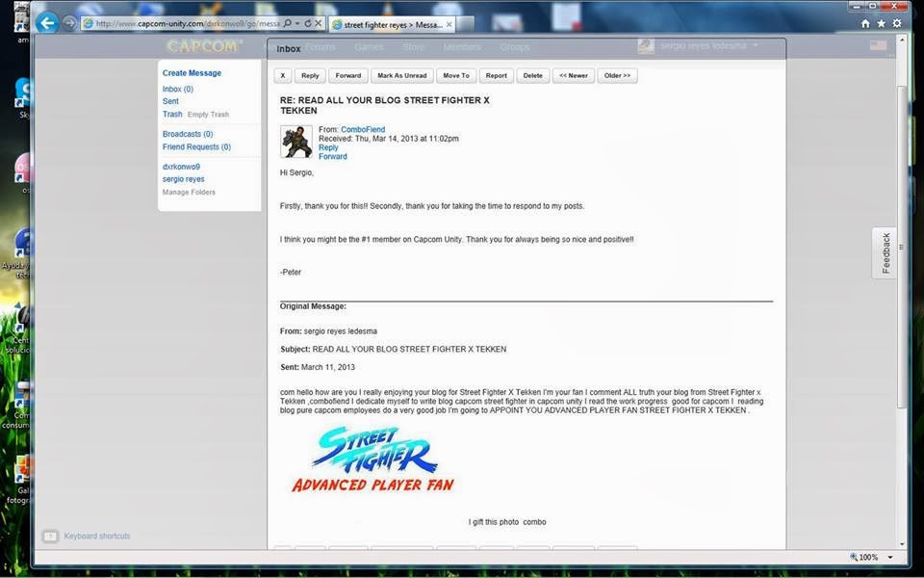Click the Members navigation menu item
The image size is (924, 578).
pos(462,47)
